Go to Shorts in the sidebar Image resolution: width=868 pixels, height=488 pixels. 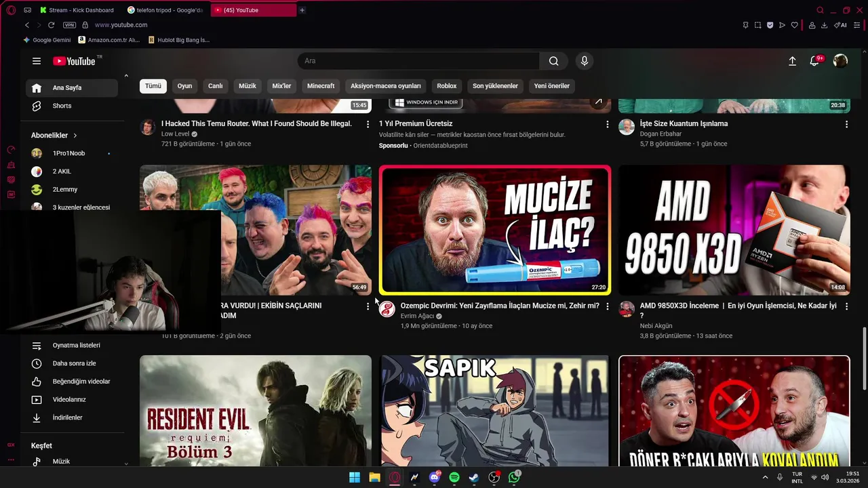[x=71, y=106]
